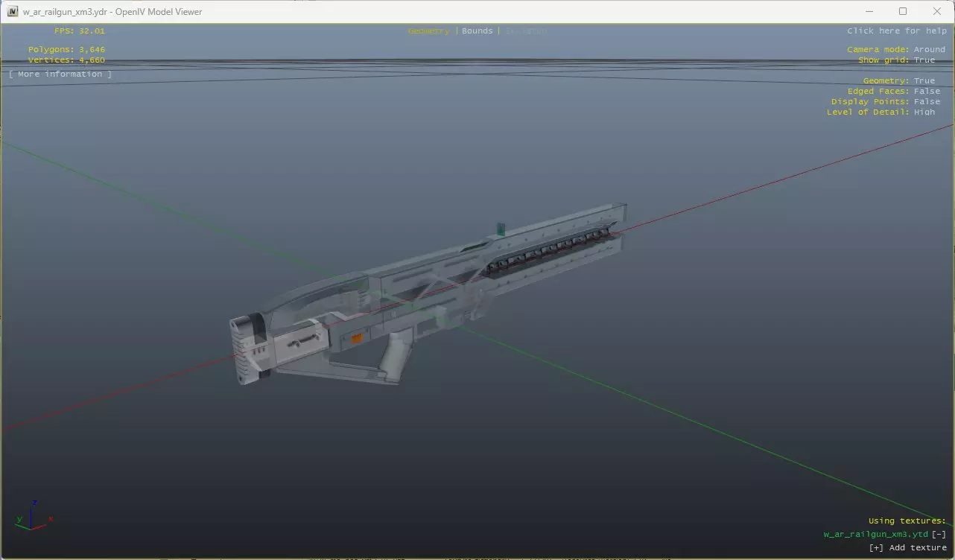Viewport: 955px width, 560px height.
Task: Close the OpenIV Model Viewer window
Action: pos(937,11)
